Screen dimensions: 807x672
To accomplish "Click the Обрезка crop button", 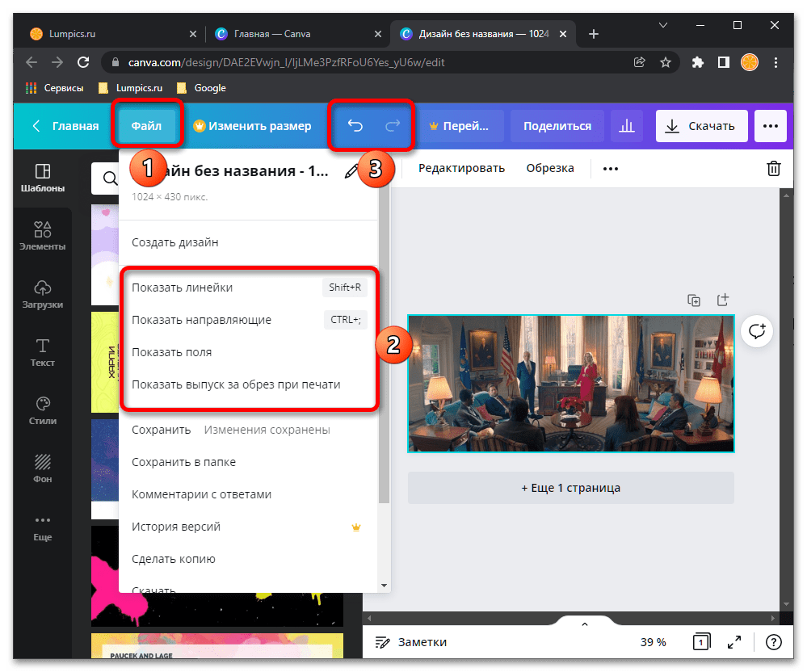I will click(549, 168).
